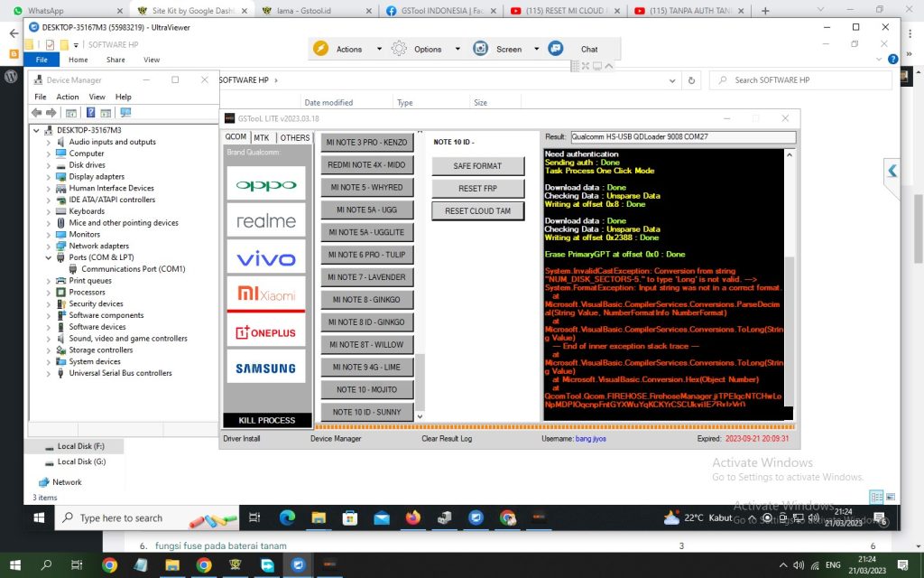Open the Actions dropdown arrow
Viewport: 924px width, 578px height.
pos(379,49)
